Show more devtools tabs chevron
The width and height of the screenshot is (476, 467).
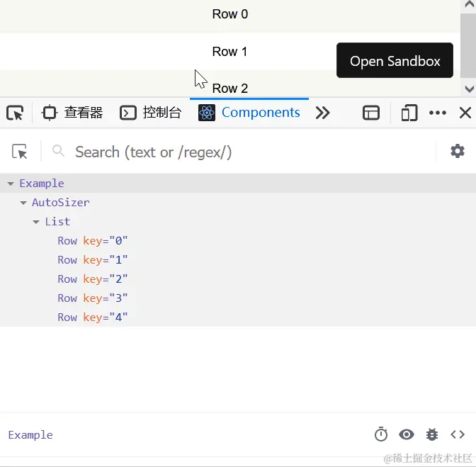pos(322,113)
